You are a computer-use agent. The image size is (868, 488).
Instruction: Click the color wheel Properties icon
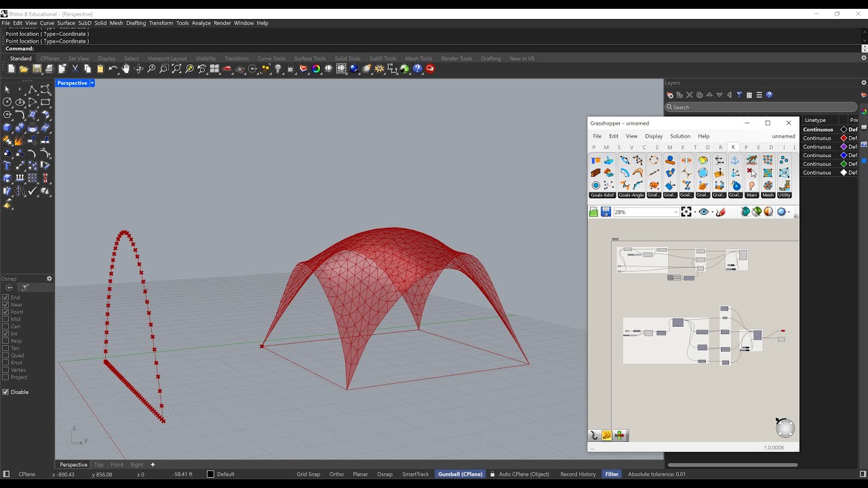click(316, 68)
